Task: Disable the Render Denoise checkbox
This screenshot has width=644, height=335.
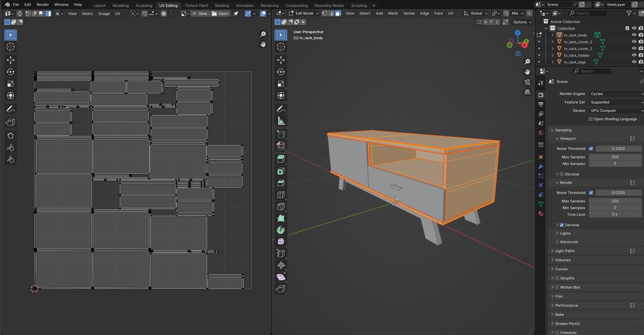Action: pos(561,225)
